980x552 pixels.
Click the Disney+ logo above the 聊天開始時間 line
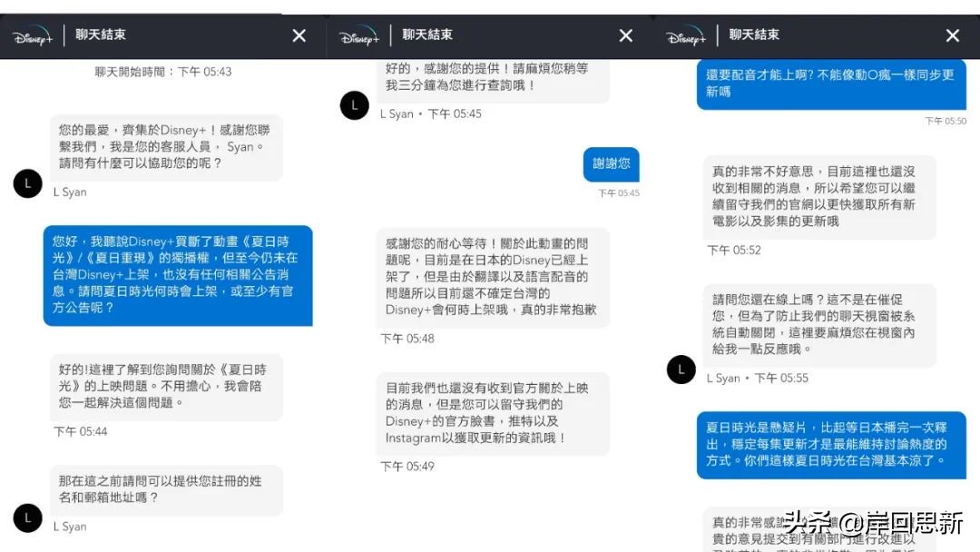point(33,36)
